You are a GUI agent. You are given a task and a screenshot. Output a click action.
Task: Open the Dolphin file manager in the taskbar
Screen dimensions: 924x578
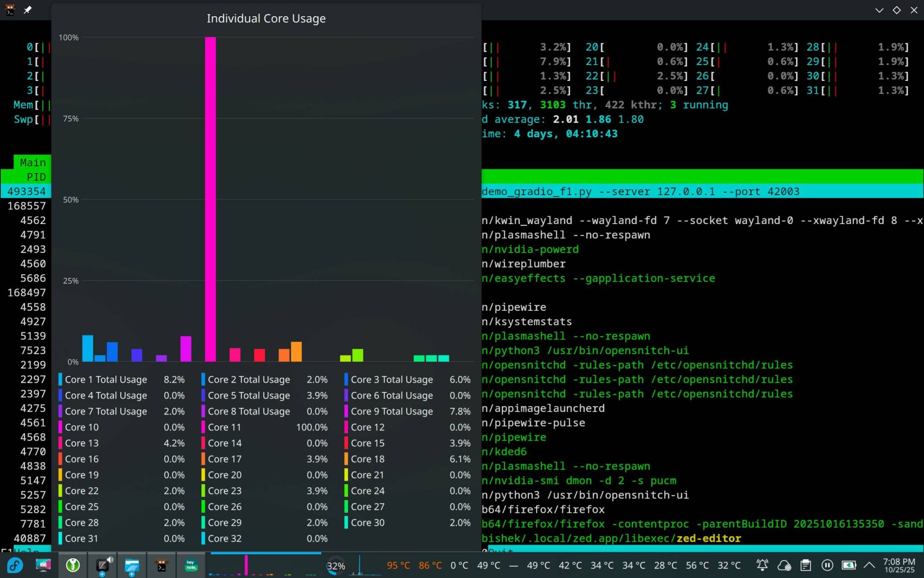(x=132, y=565)
